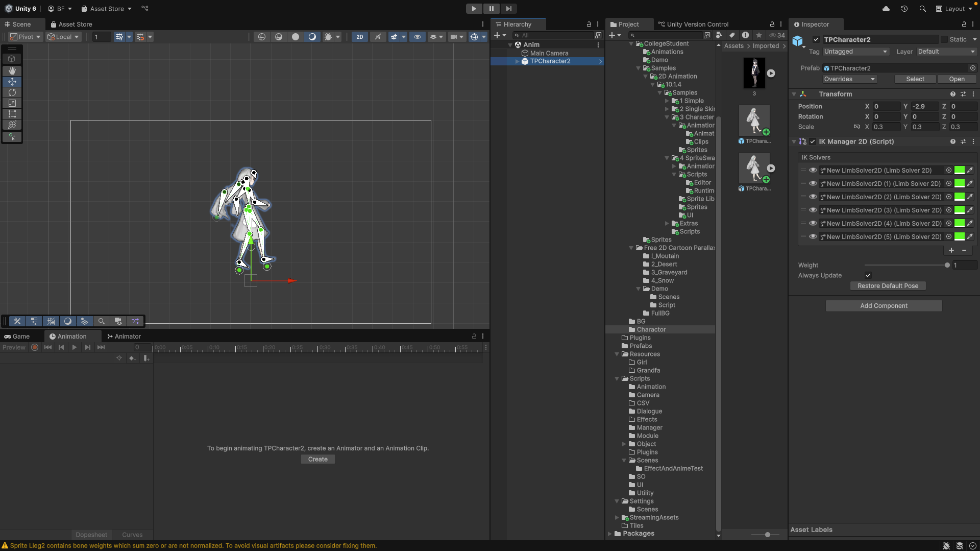Expand TPCharacter2 in the Hierarchy

pyautogui.click(x=517, y=61)
